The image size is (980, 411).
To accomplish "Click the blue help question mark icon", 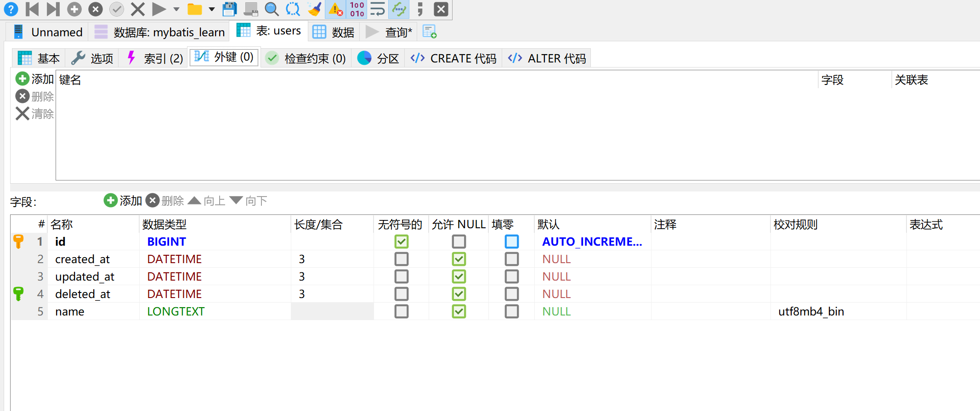I will [x=11, y=9].
